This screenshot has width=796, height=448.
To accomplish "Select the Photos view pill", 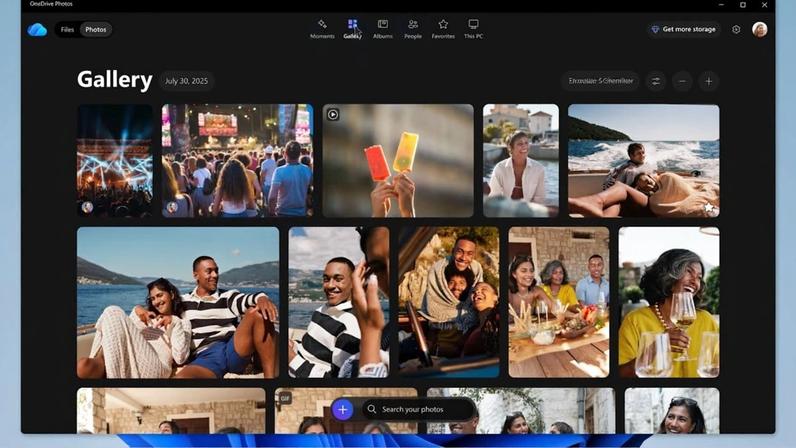I will click(96, 29).
